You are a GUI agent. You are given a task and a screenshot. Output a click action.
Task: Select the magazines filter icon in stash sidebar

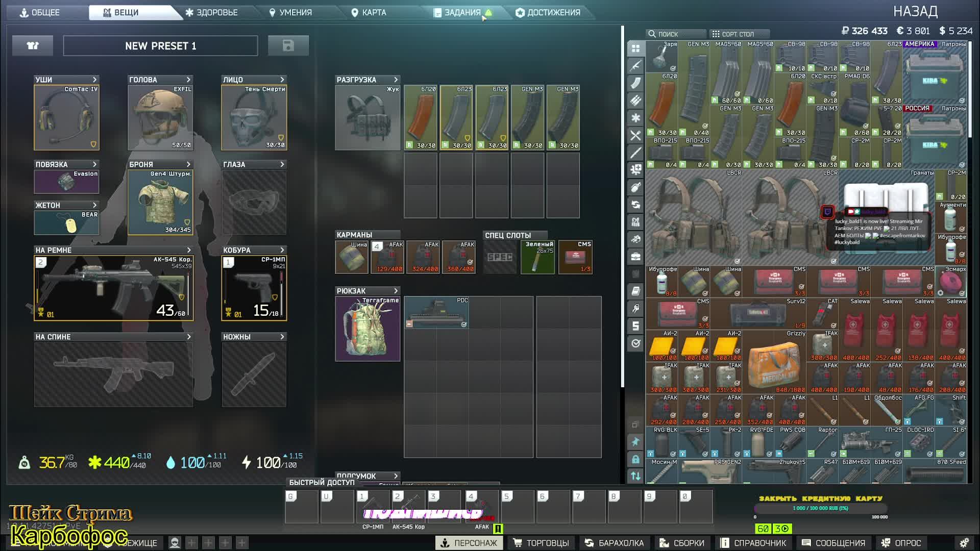[x=635, y=83]
